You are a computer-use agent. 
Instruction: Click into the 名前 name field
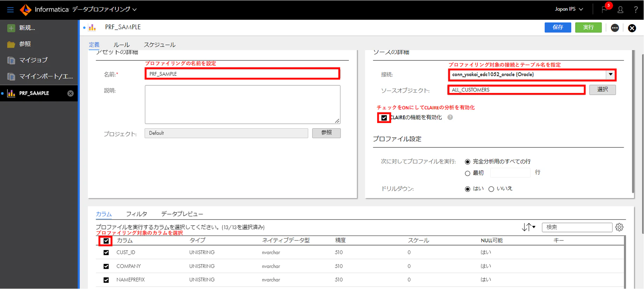pyautogui.click(x=242, y=74)
